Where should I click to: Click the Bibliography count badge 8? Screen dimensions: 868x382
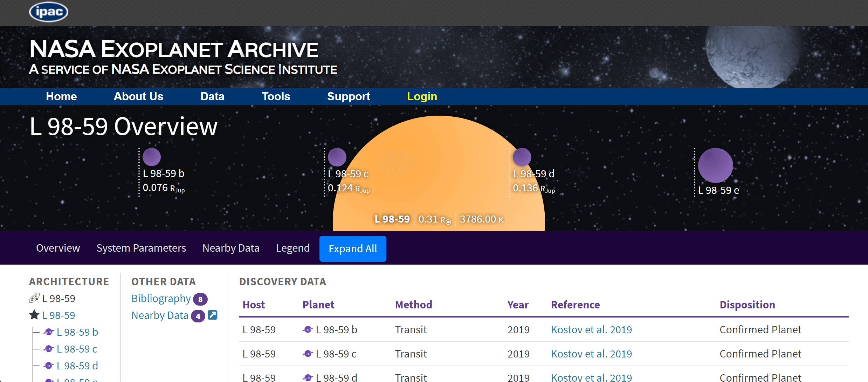(200, 299)
